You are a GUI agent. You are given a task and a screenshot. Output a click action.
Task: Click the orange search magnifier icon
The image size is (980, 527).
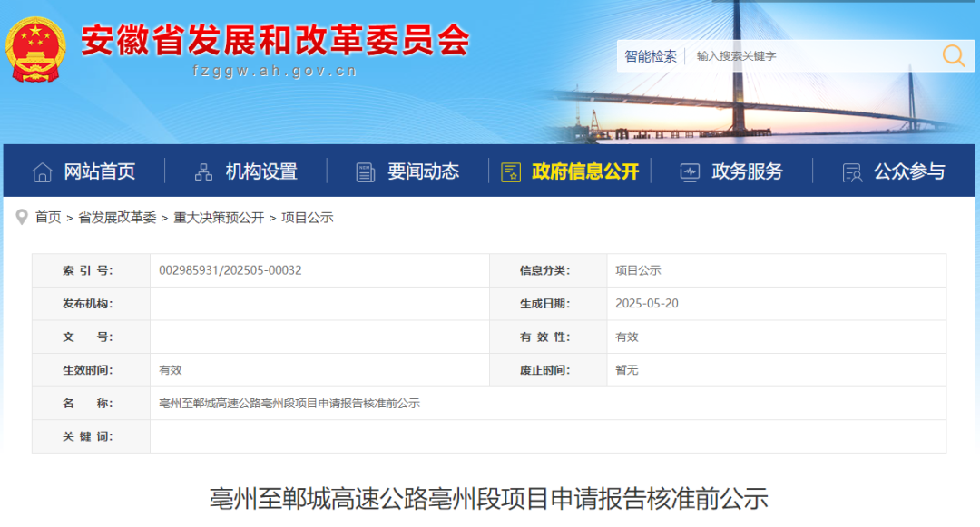[953, 56]
